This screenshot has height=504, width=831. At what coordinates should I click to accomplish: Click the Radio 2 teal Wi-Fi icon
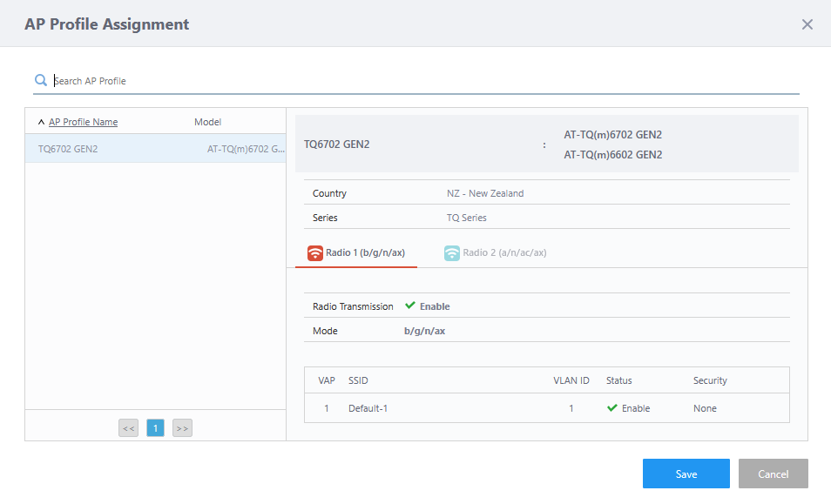coord(451,253)
